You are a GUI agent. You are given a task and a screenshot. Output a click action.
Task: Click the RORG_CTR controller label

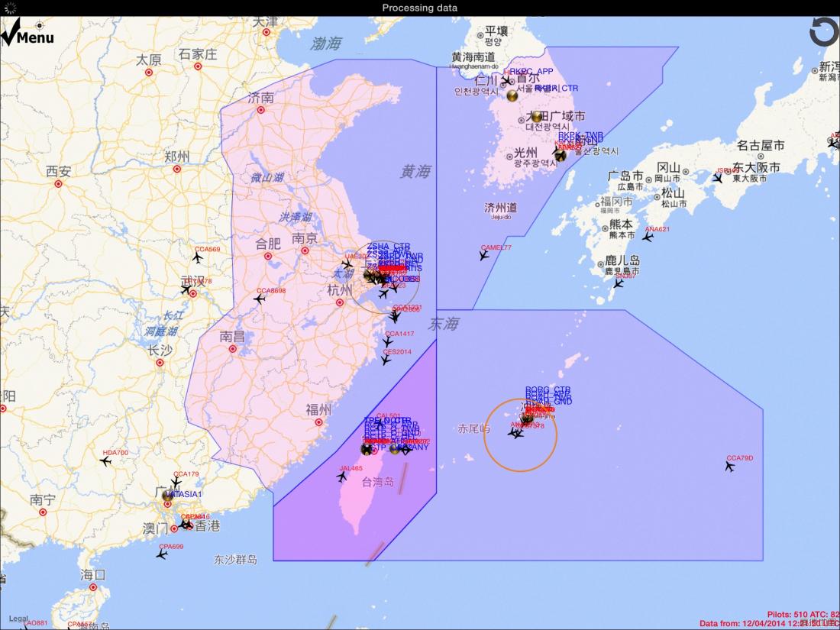[548, 390]
